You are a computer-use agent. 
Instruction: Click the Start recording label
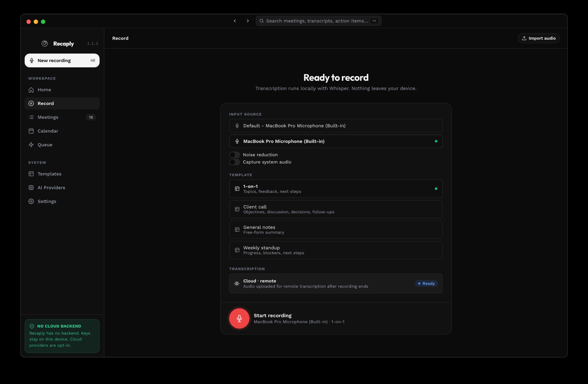[273, 315]
